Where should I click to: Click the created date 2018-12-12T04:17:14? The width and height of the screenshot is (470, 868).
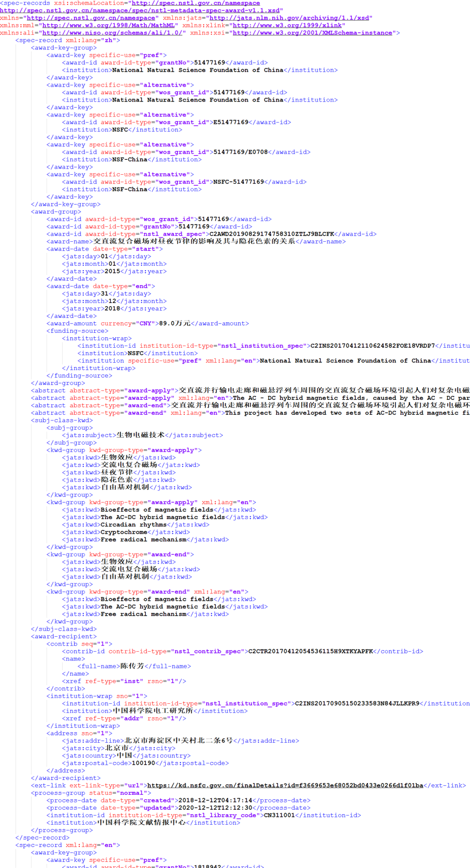tap(214, 800)
